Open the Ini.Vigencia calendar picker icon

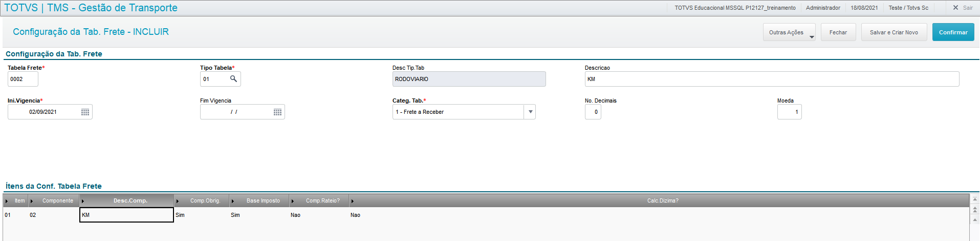pos(85,112)
